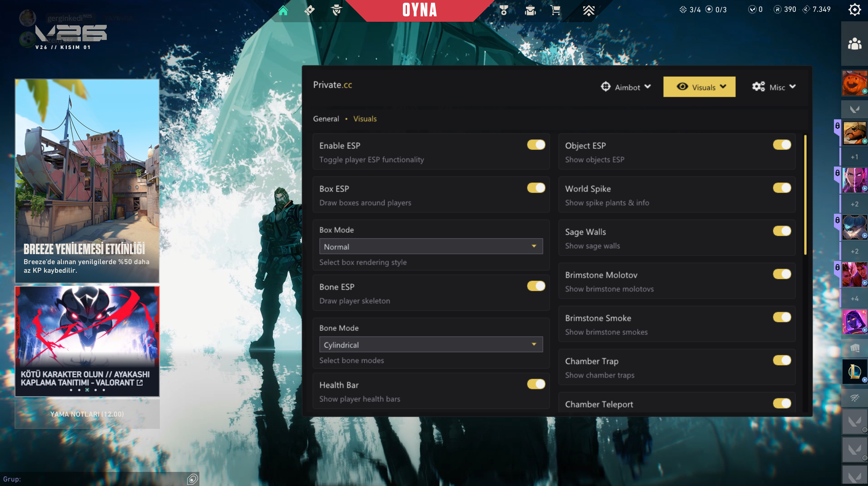Click the eye icon on Visuals
Image resolution: width=868 pixels, height=486 pixels.
click(682, 87)
